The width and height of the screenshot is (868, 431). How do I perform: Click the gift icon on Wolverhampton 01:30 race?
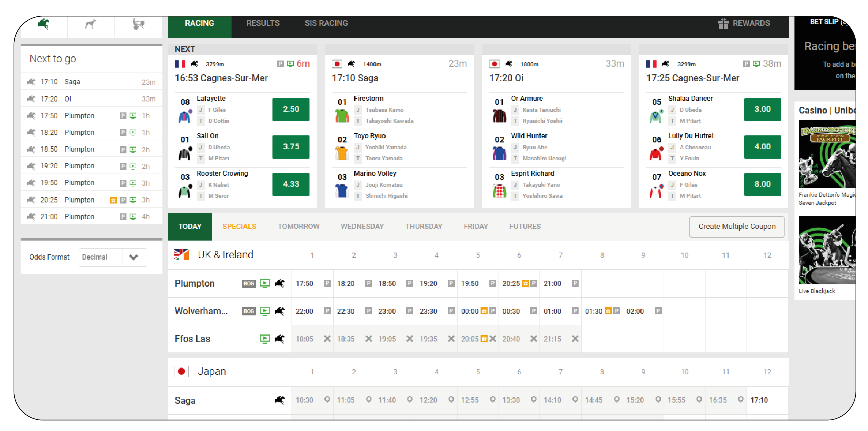click(x=608, y=311)
